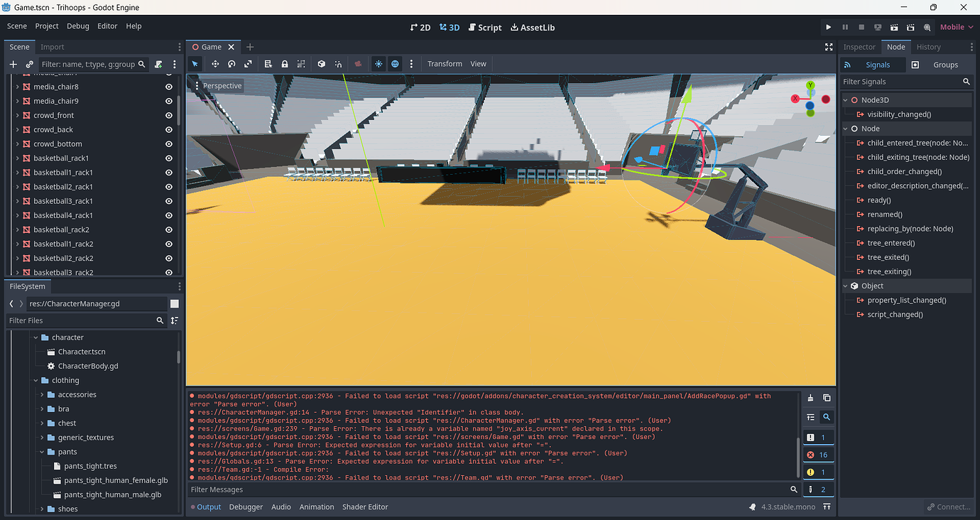
Task: Clear the output log with broom icon
Action: pos(810,398)
